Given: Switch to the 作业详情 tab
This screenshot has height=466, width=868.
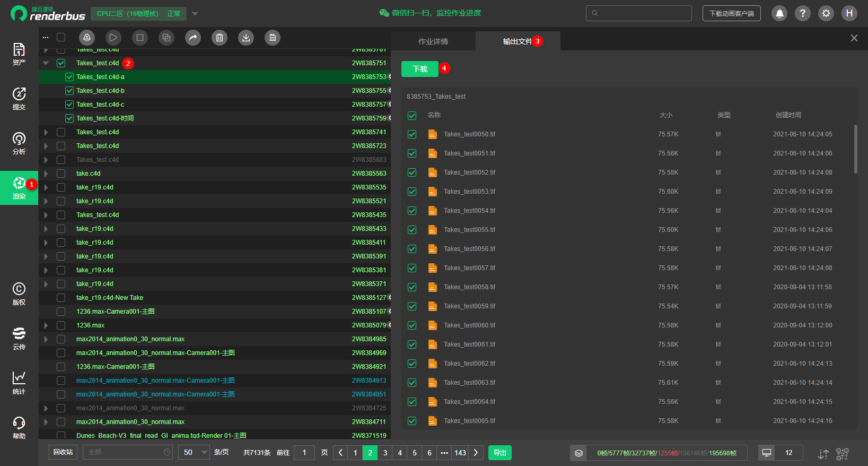Looking at the screenshot, I should pos(433,41).
